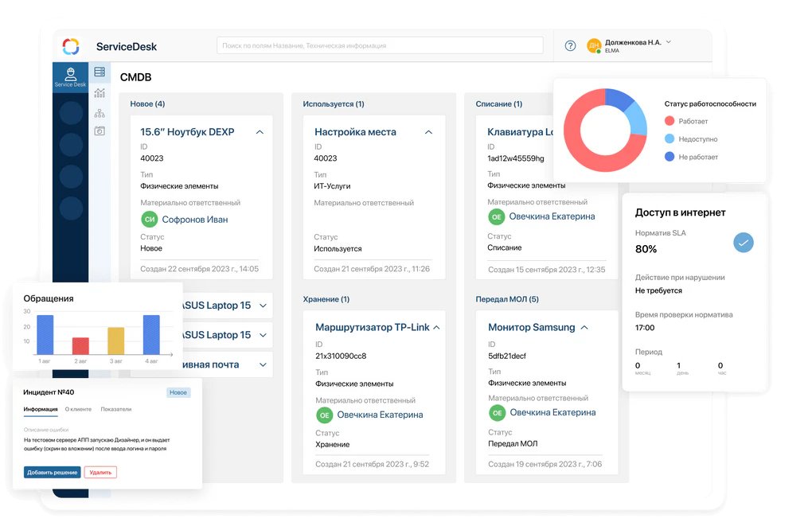This screenshot has height=522, width=812.
Task: Click the ОЕ avatar in Монитор Samsung card
Action: [497, 413]
